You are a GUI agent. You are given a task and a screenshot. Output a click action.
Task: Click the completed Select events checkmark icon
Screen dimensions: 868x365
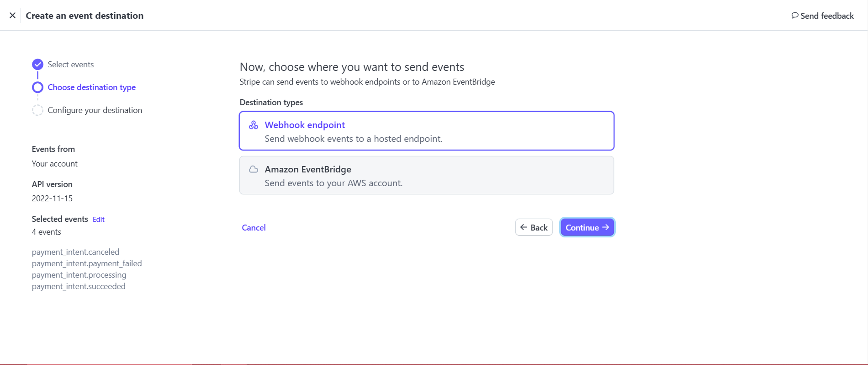click(37, 64)
